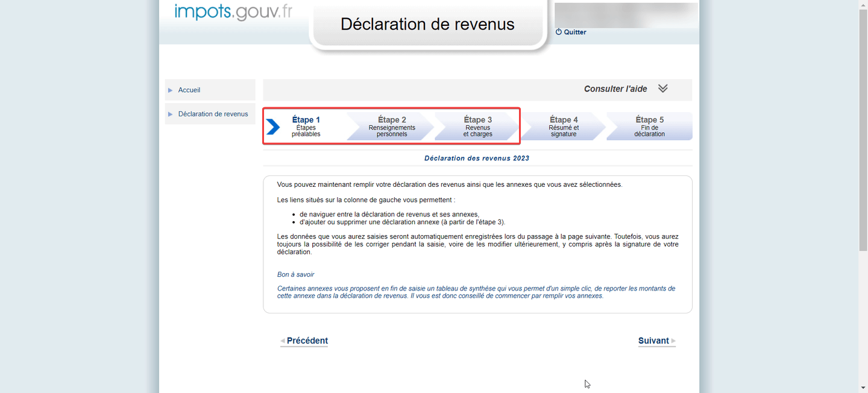Click the Étape 1 Étapes préalables step
The image size is (868, 393).
click(306, 126)
